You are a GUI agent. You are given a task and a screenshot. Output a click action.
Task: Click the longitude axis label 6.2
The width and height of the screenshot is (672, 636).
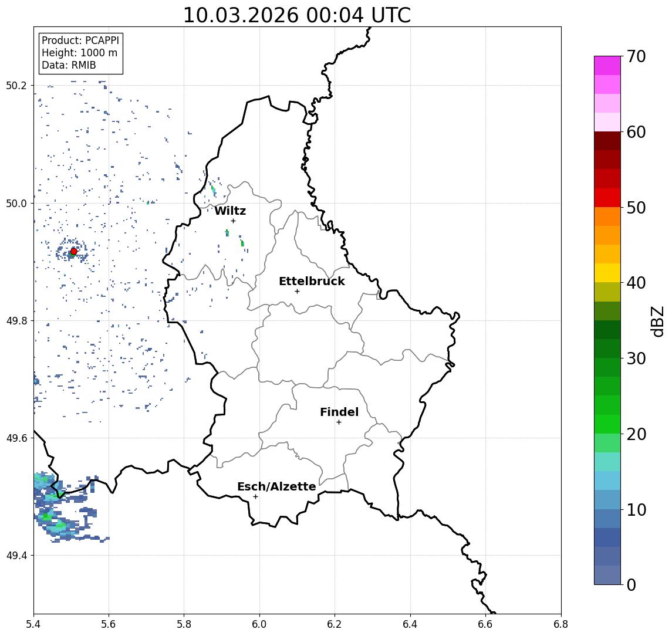[x=335, y=624]
